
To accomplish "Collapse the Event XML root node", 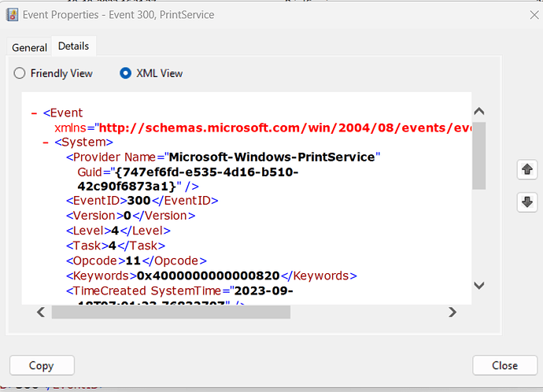I will [x=34, y=113].
